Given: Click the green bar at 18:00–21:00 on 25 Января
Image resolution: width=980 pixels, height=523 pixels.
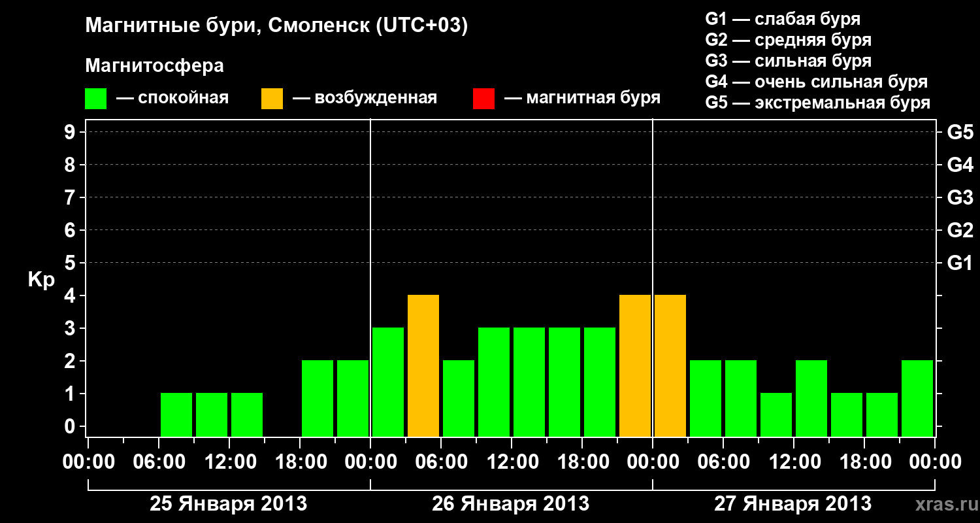Looking at the screenshot, I should [x=318, y=399].
